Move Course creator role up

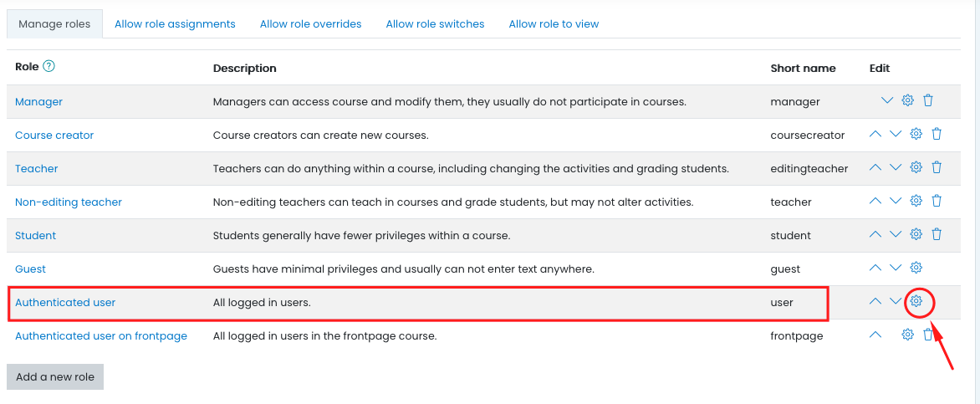(x=875, y=134)
